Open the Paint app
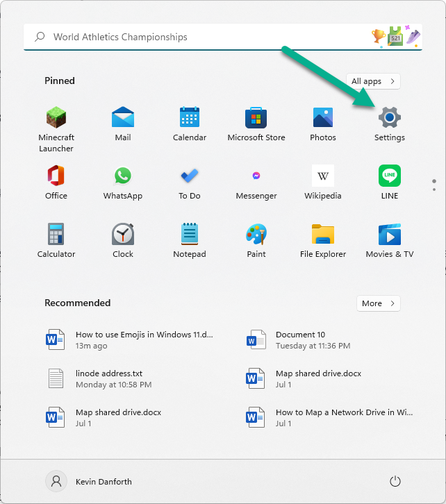 [256, 240]
